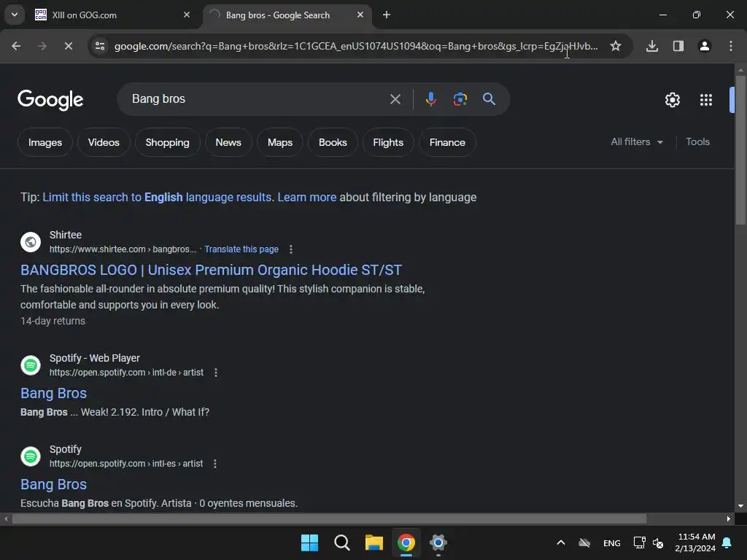Image resolution: width=747 pixels, height=560 pixels.
Task: Submit search with magnifier icon
Action: 489,99
